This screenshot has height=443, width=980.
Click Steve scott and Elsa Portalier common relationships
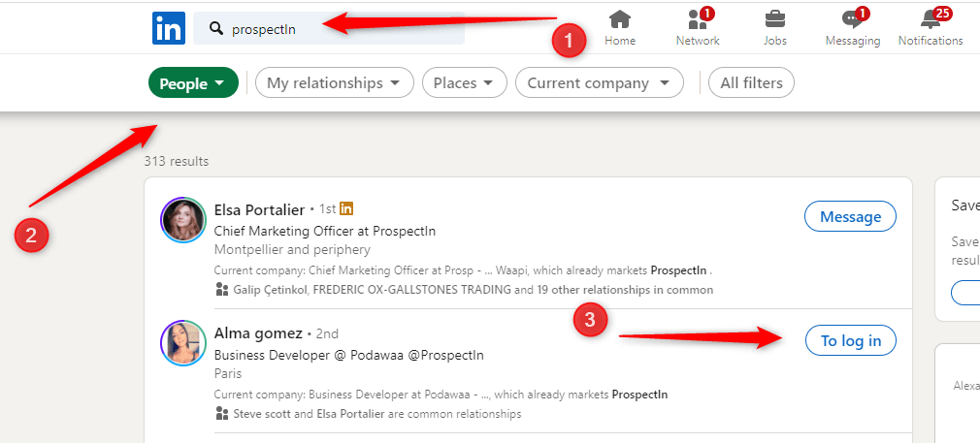coord(376,414)
